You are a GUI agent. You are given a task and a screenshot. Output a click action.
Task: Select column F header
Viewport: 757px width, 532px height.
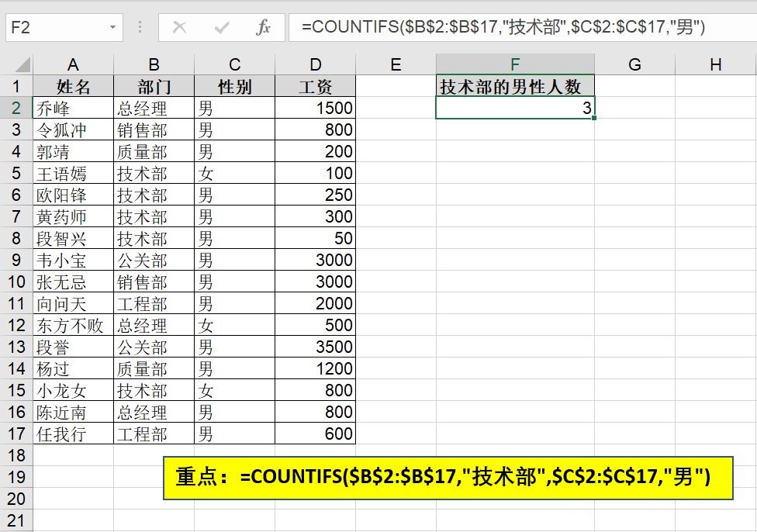click(515, 64)
